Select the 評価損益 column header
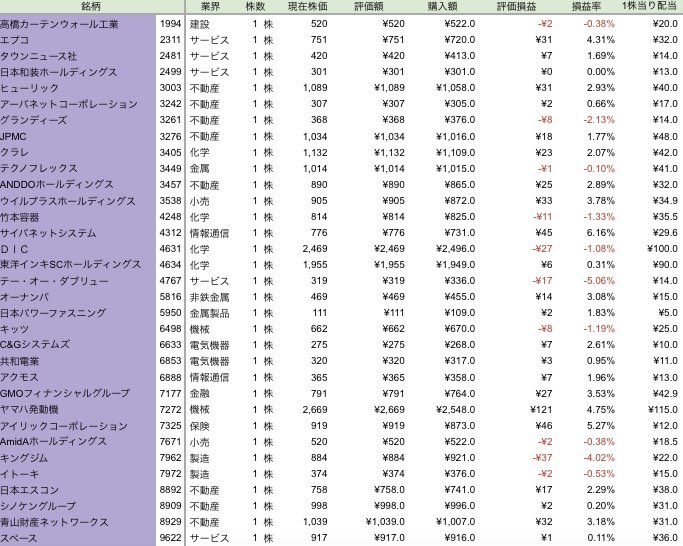 click(517, 7)
